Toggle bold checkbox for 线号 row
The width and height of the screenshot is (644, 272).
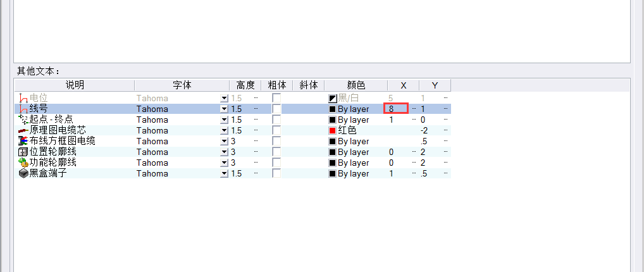(x=277, y=109)
